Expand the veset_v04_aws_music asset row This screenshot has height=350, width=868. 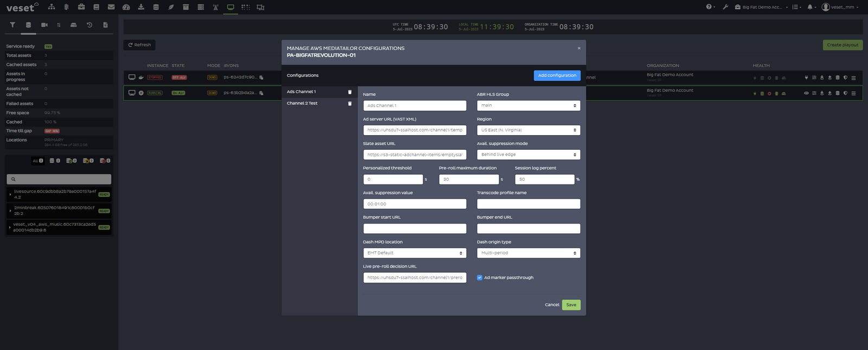click(10, 227)
